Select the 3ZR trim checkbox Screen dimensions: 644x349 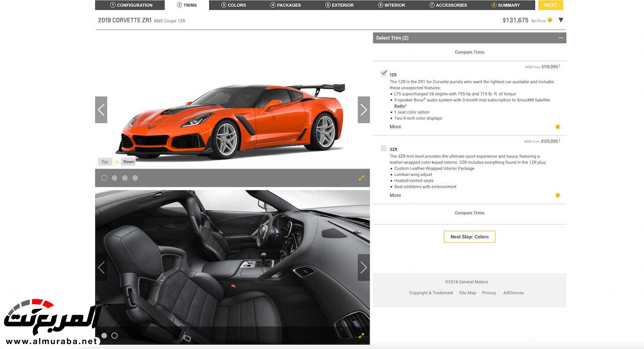pyautogui.click(x=384, y=149)
